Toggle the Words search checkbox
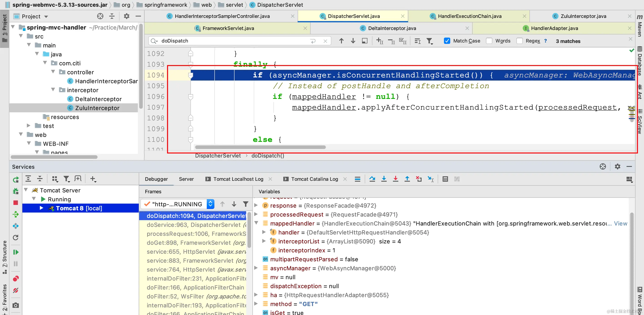Image resolution: width=644 pixels, height=315 pixels. pyautogui.click(x=489, y=41)
